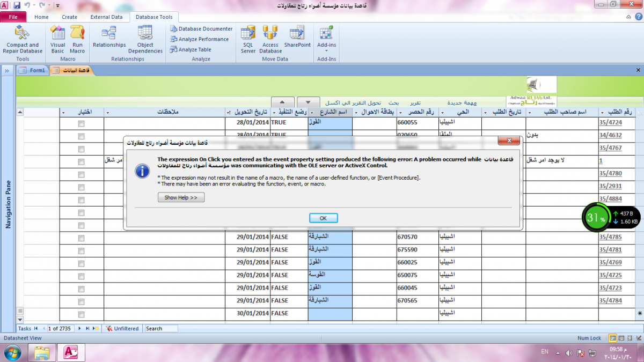
Task: Tick the checkbox in row 35/4784
Action: pos(82,301)
